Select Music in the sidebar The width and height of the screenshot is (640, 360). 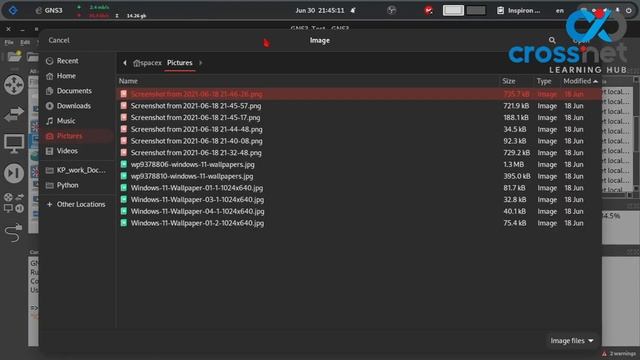tap(66, 121)
